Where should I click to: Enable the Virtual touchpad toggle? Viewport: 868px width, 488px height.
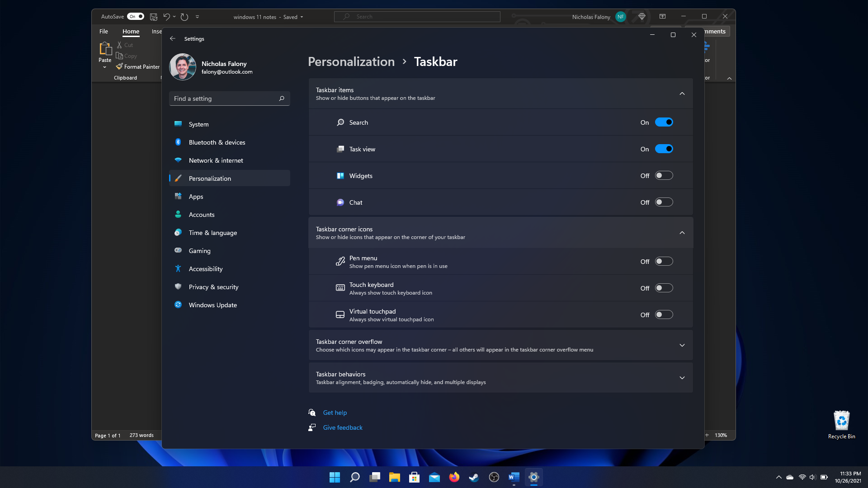point(664,314)
